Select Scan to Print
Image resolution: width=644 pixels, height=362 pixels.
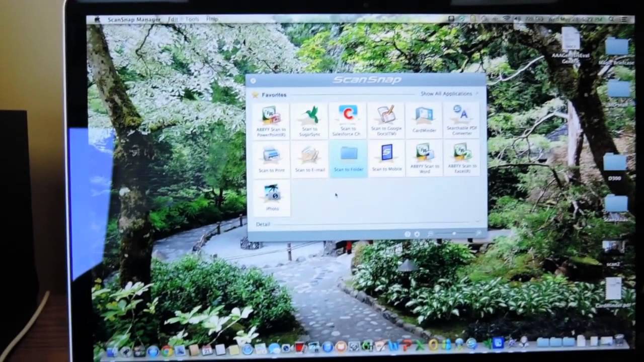(271, 158)
